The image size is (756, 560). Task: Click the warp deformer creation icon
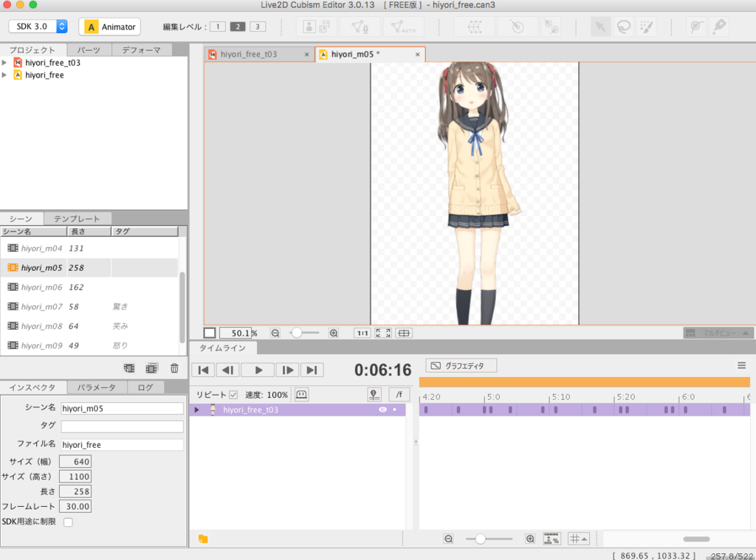click(475, 27)
